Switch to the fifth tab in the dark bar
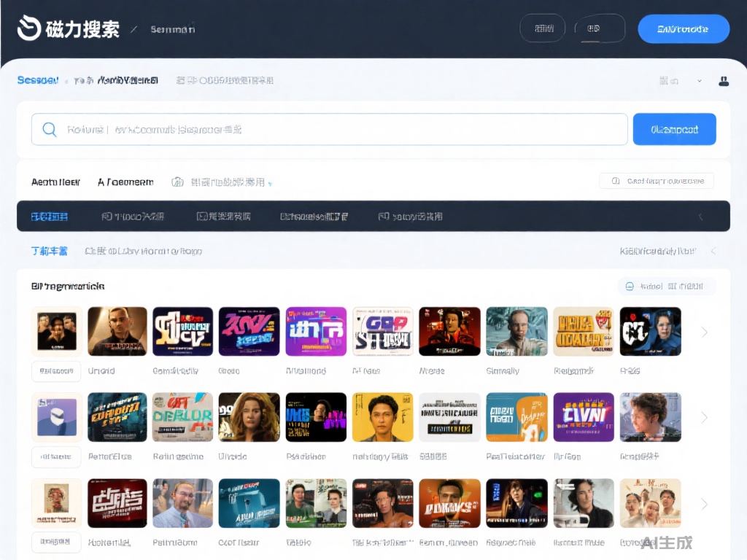747x560 pixels. click(x=410, y=217)
